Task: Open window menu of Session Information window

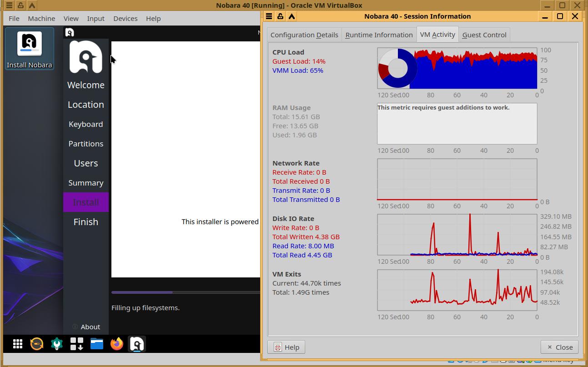Action: pyautogui.click(x=269, y=16)
